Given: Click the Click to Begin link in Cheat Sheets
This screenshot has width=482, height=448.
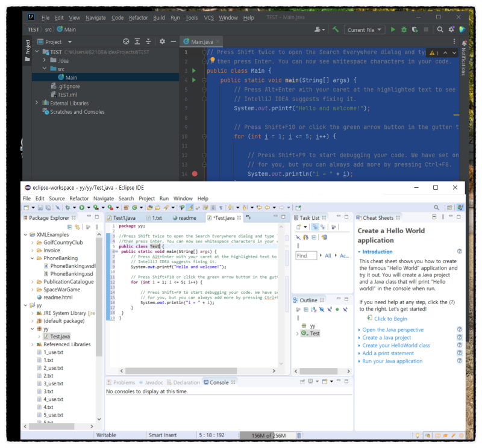Looking at the screenshot, I should pyautogui.click(x=390, y=319).
